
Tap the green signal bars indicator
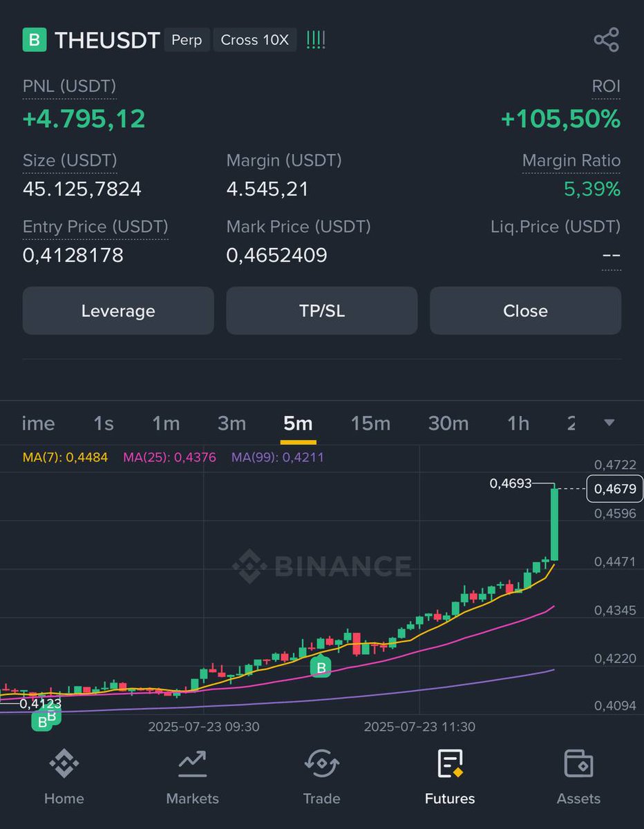[315, 39]
